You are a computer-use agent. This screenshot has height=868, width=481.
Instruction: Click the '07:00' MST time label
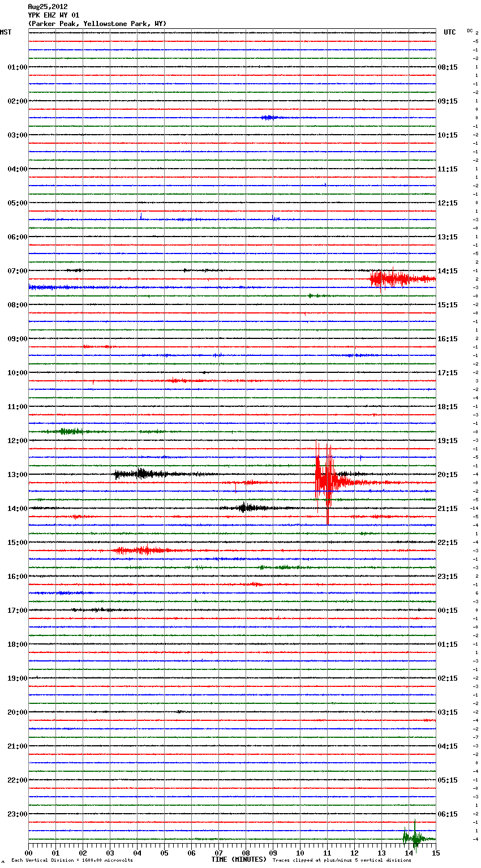point(18,271)
